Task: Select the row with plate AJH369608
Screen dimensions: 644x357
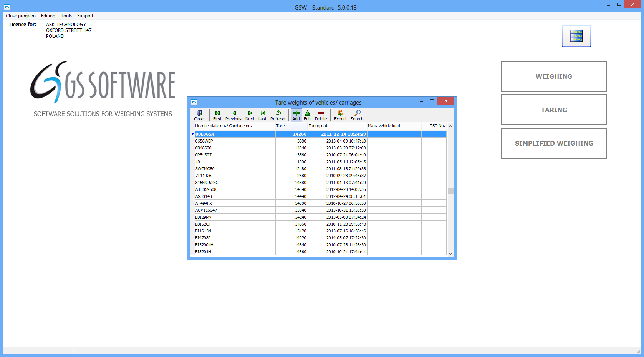Action: point(206,189)
